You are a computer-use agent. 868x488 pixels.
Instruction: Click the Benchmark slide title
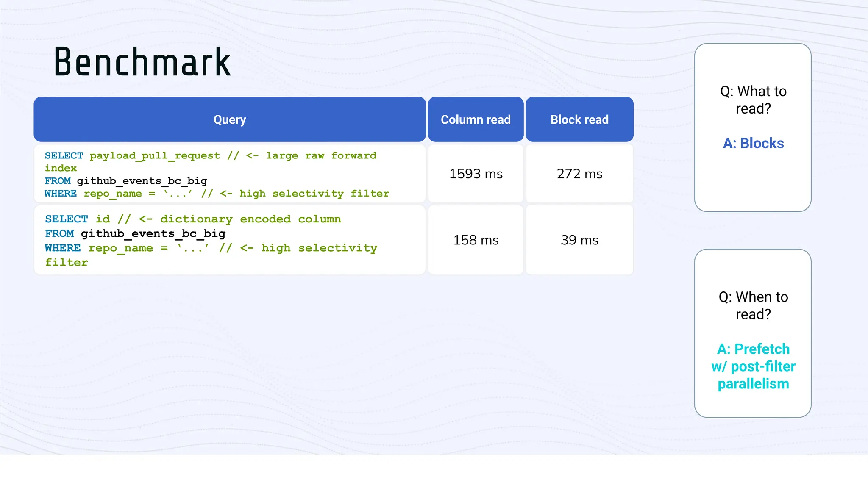[142, 62]
